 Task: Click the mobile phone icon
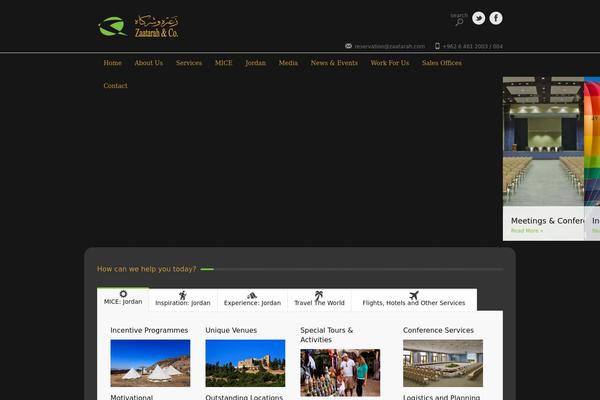[437, 46]
